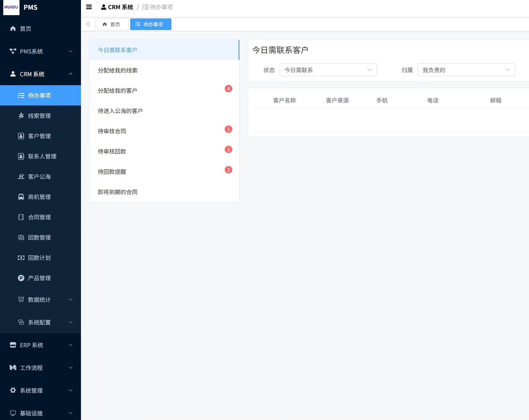Collapse the CRM 系统 sidebar menu
Image resolution: width=529 pixels, height=420 pixels.
41,74
